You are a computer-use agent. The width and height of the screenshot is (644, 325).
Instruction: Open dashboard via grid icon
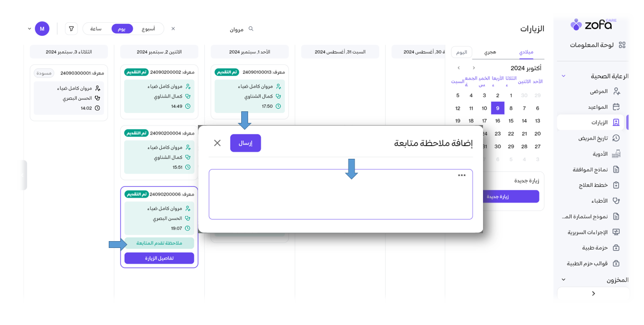[x=622, y=45]
